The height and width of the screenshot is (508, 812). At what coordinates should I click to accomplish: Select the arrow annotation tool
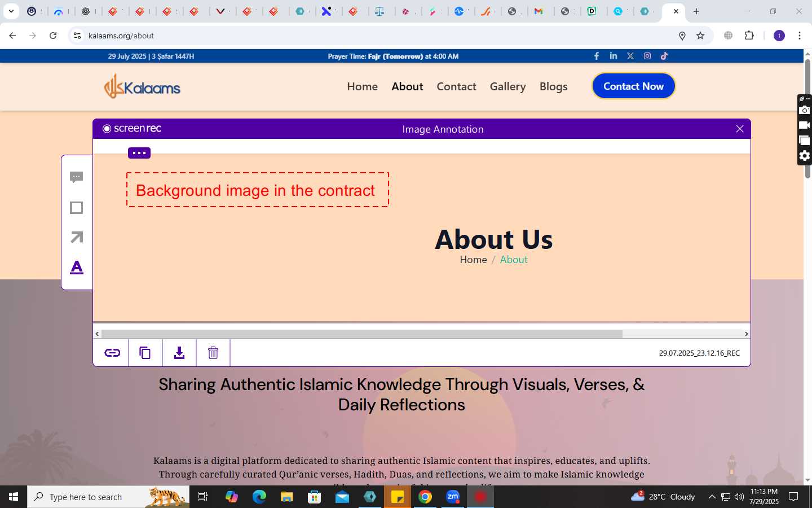pyautogui.click(x=77, y=237)
